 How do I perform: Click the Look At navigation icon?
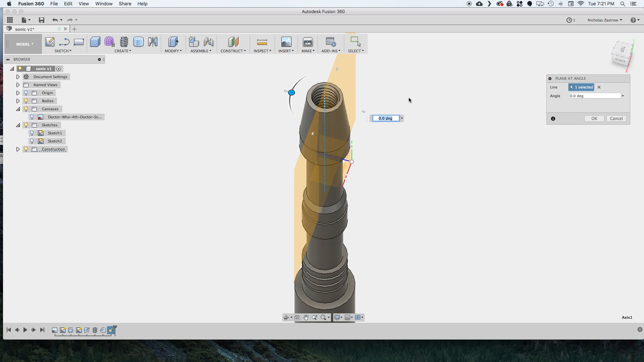pyautogui.click(x=297, y=317)
